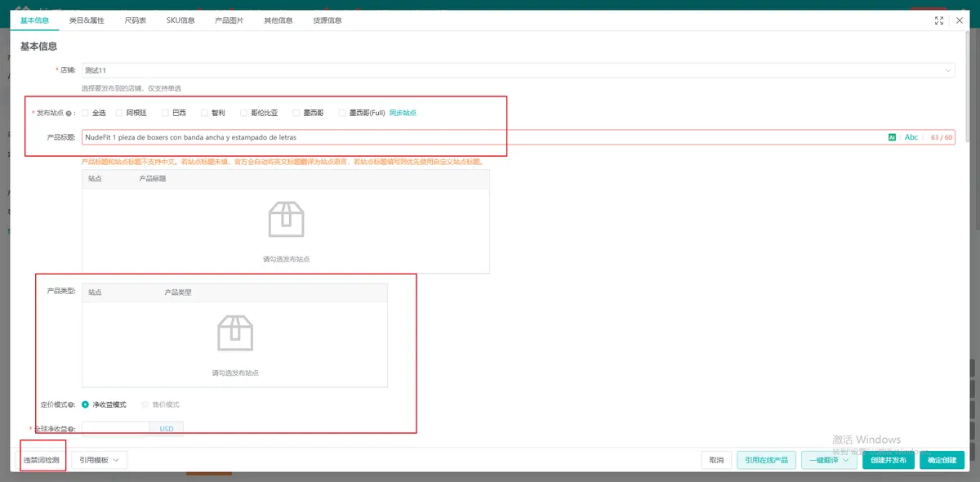
Task: Select the 净收益模式 radio button
Action: [x=85, y=404]
